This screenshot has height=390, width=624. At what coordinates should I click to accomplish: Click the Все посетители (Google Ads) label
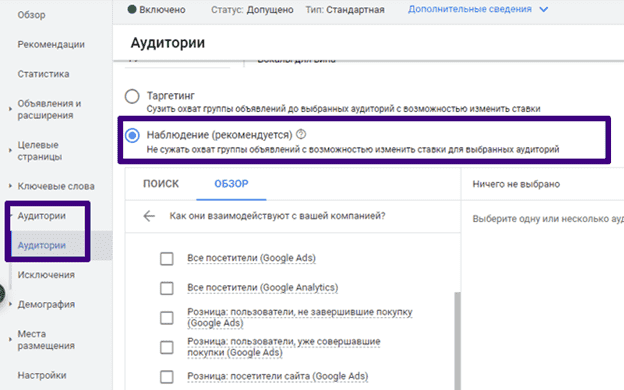tap(252, 258)
